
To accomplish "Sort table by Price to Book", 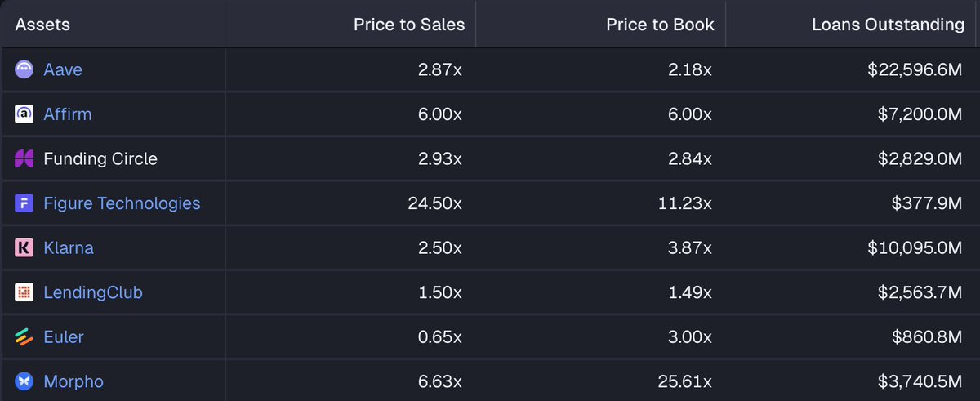I will point(660,25).
